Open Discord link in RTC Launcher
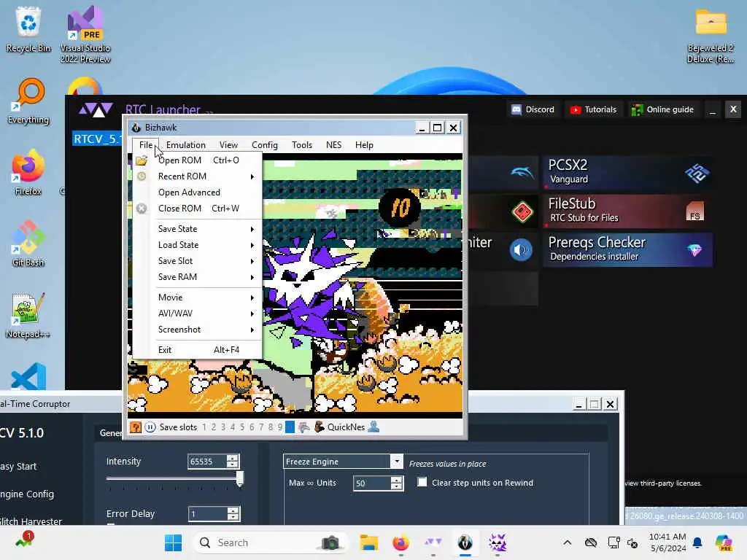747x560 pixels. pos(533,109)
